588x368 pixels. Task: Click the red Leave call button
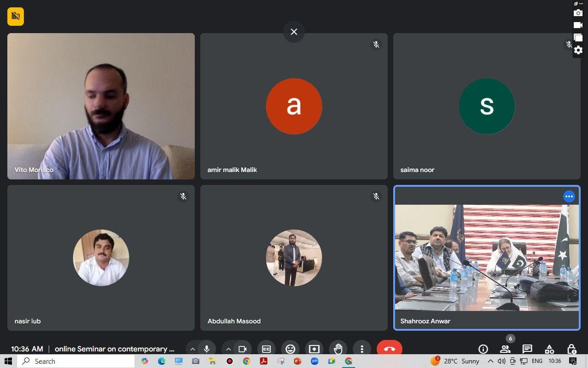point(389,349)
